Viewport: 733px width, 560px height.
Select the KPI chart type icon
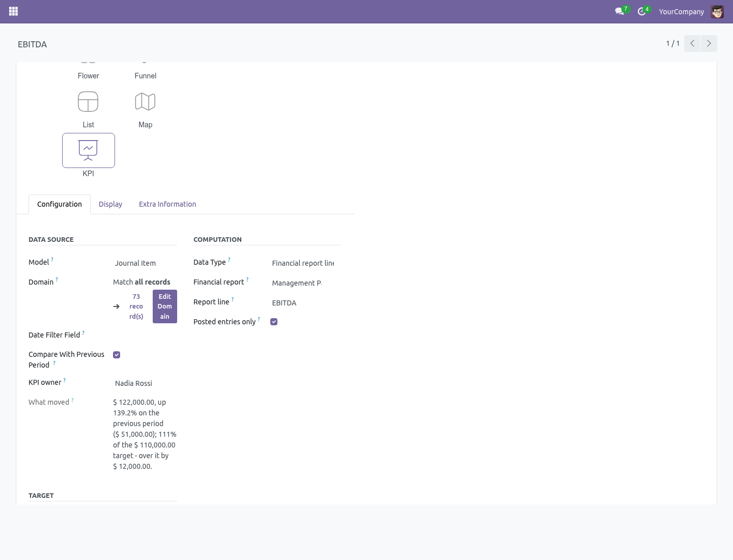coord(89,150)
